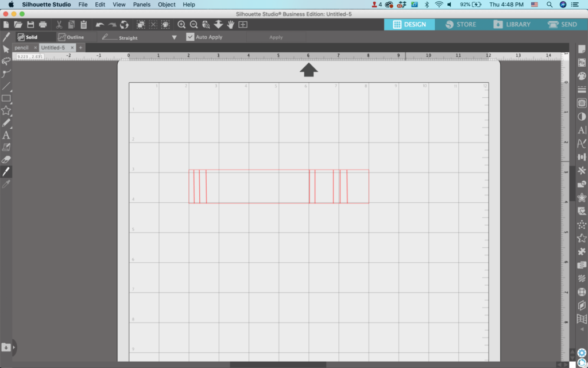Click the Wi-Fi status icon in menu bar

pyautogui.click(x=439, y=5)
